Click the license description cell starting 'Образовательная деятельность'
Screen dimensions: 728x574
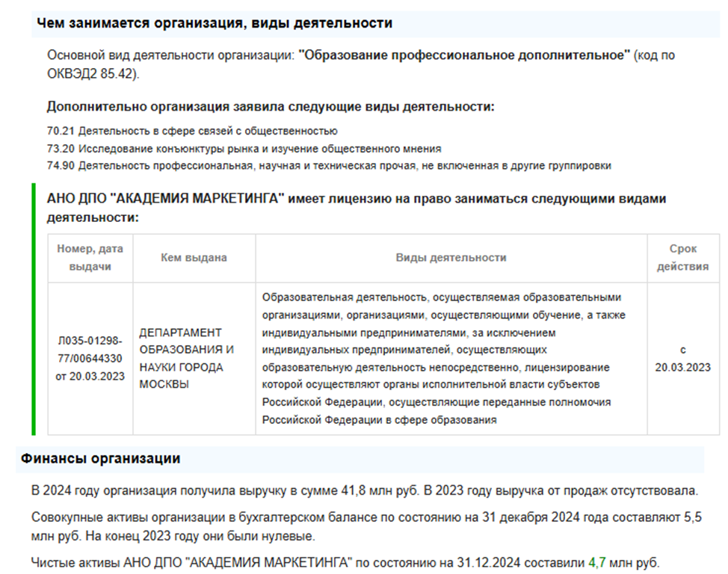coord(451,359)
